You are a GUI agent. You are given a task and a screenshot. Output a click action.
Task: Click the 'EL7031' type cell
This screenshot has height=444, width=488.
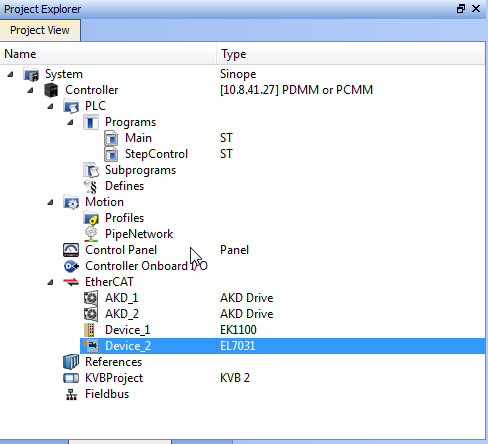click(x=238, y=346)
